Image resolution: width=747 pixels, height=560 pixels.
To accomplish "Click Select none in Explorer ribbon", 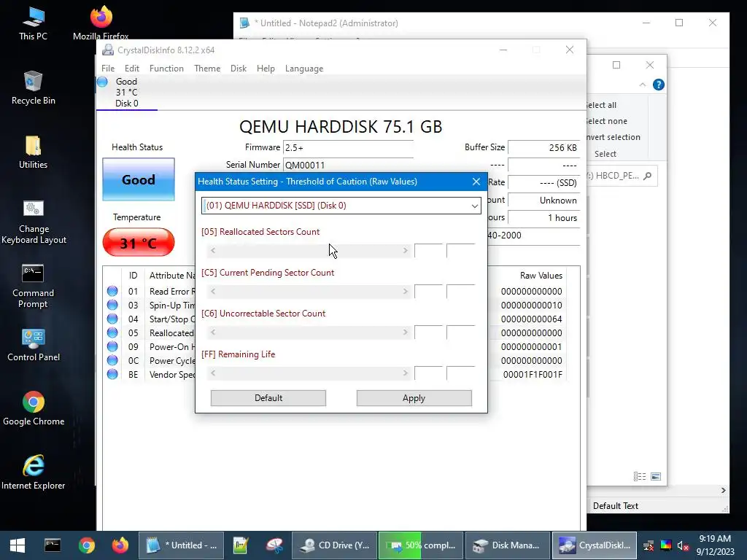I will (x=606, y=121).
